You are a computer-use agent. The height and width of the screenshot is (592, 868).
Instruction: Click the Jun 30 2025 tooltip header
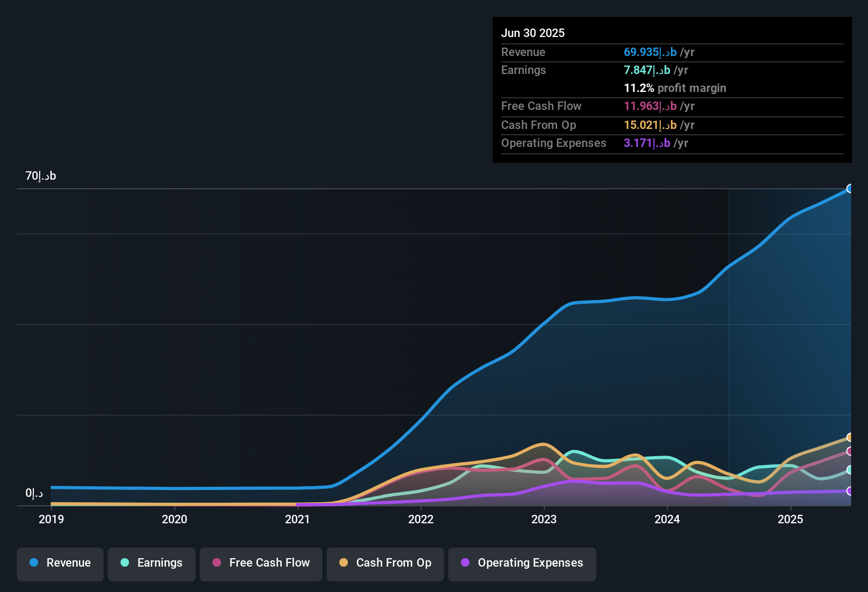(533, 32)
